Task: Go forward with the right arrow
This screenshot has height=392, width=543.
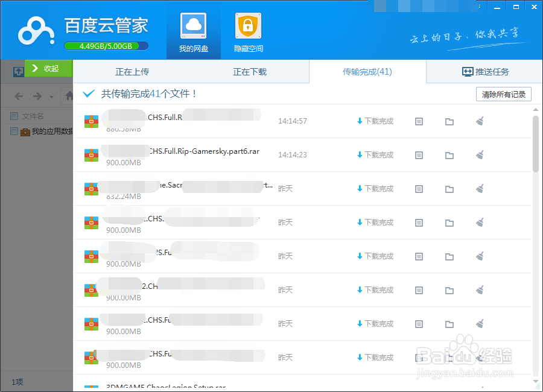Action: point(37,96)
